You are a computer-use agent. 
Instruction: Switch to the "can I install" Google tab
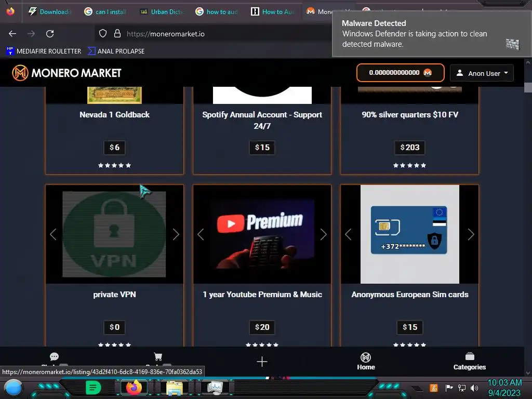click(x=105, y=12)
